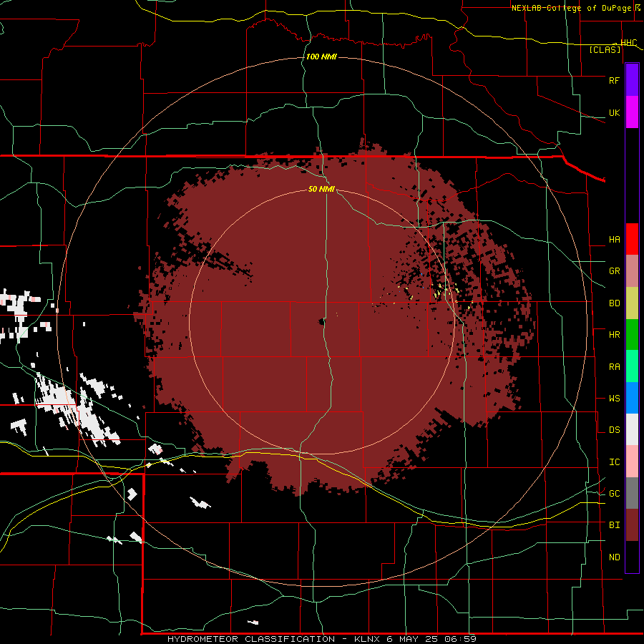Click the DS legend label

(x=614, y=430)
